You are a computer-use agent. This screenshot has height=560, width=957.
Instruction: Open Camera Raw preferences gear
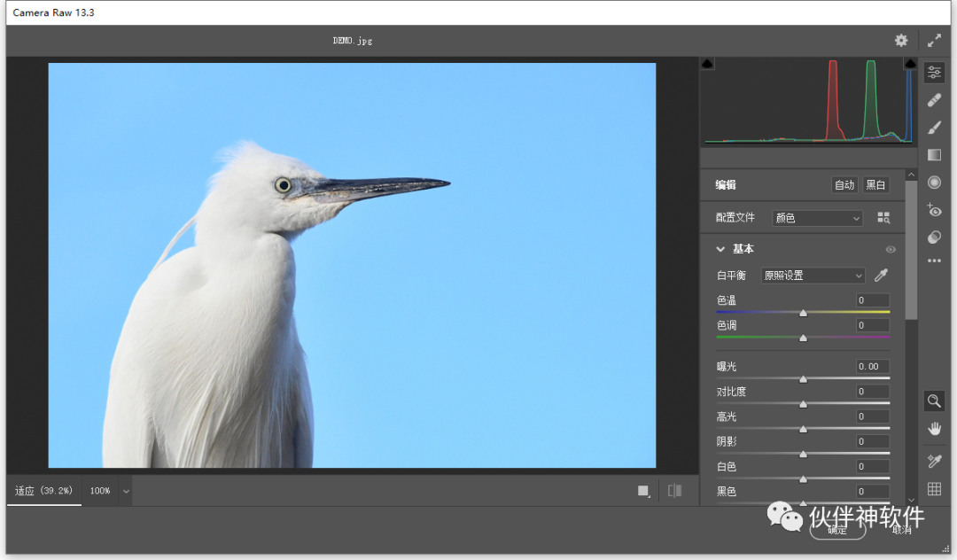point(901,41)
